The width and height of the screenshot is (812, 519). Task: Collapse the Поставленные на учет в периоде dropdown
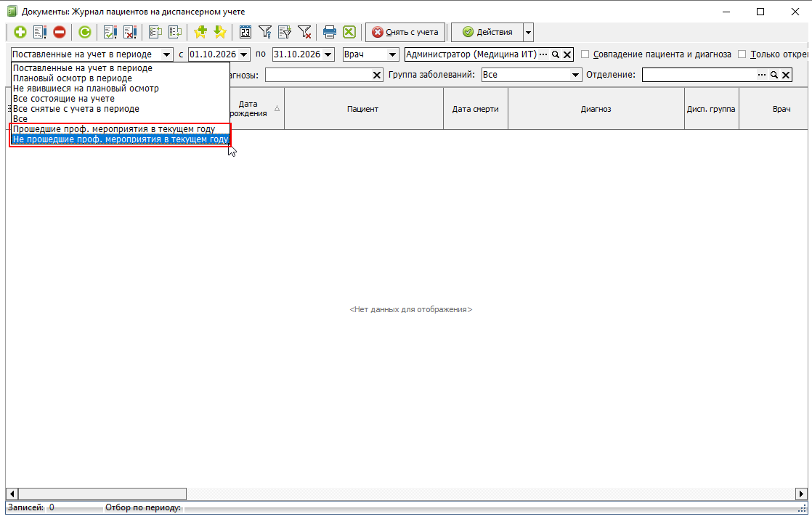tap(166, 54)
